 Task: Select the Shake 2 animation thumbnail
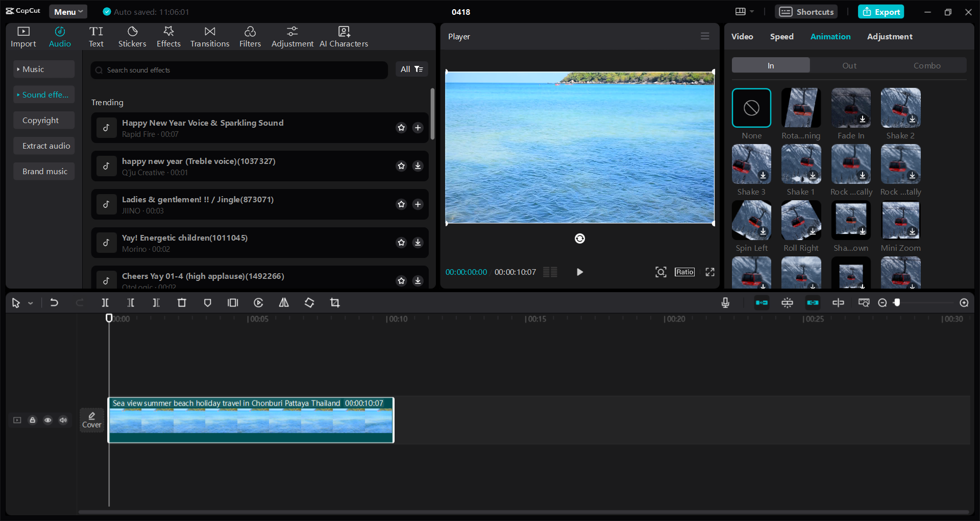[x=900, y=108]
